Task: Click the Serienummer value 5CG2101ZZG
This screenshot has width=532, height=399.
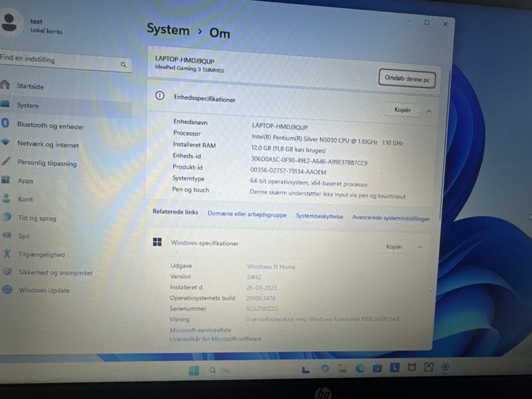Action: 262,309
